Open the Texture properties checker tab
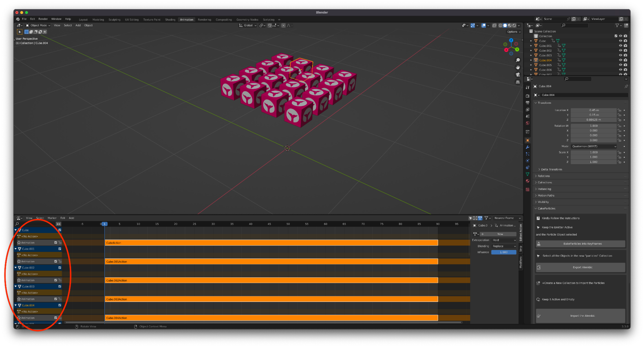This screenshot has height=347, width=644. (527, 189)
